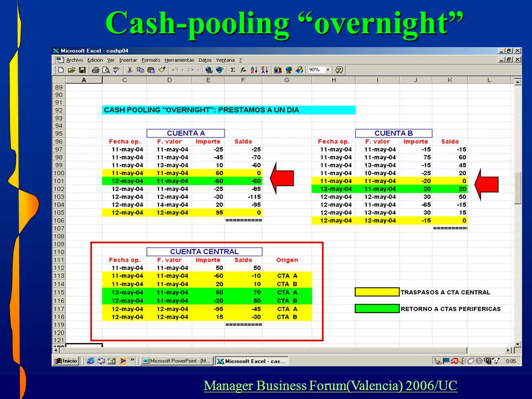
Task: Click green legend cell for retorno
Action: coord(377,309)
